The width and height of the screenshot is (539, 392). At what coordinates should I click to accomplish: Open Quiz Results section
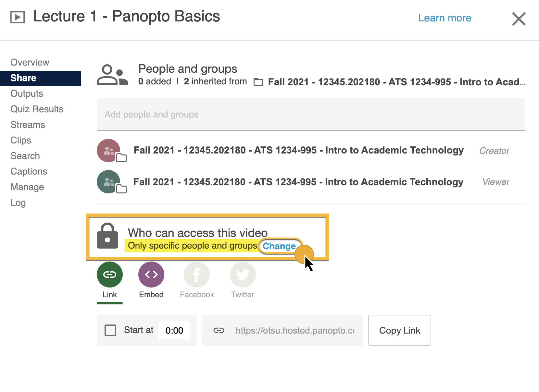click(x=37, y=109)
